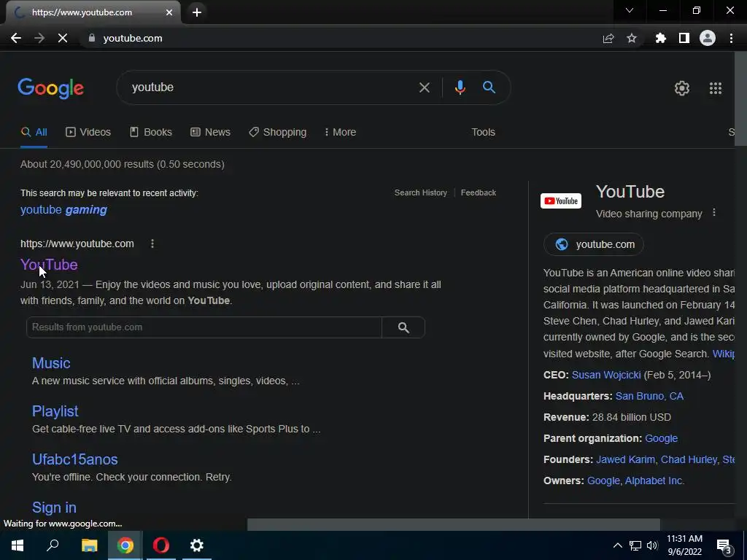Open the share this page icon
Viewport: 747px width, 560px height.
click(x=608, y=38)
